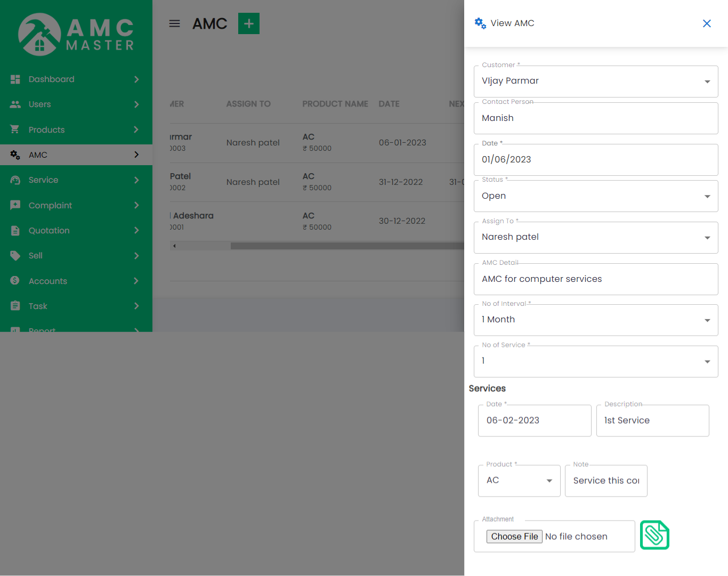Image resolution: width=728 pixels, height=576 pixels.
Task: Click the Choose File button
Action: click(x=514, y=537)
